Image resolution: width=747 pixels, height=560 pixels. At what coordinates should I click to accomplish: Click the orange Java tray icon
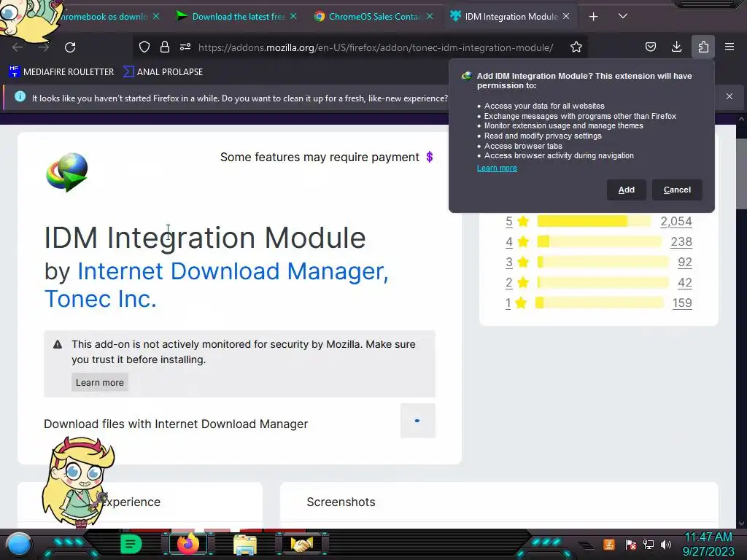click(609, 544)
